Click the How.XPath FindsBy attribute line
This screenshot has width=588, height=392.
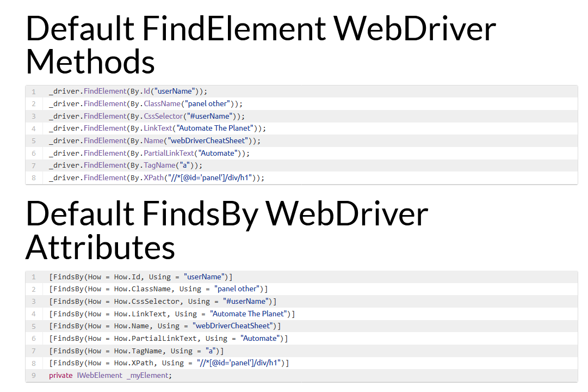169,363
